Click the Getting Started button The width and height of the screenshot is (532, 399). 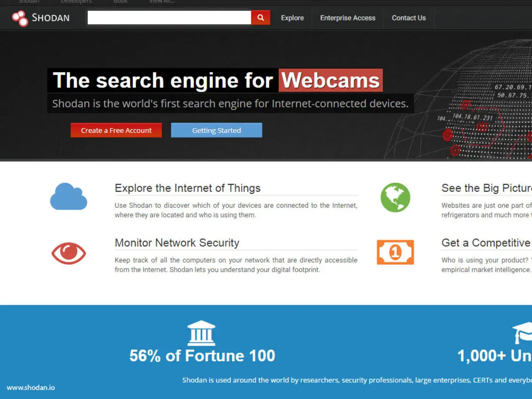click(216, 130)
